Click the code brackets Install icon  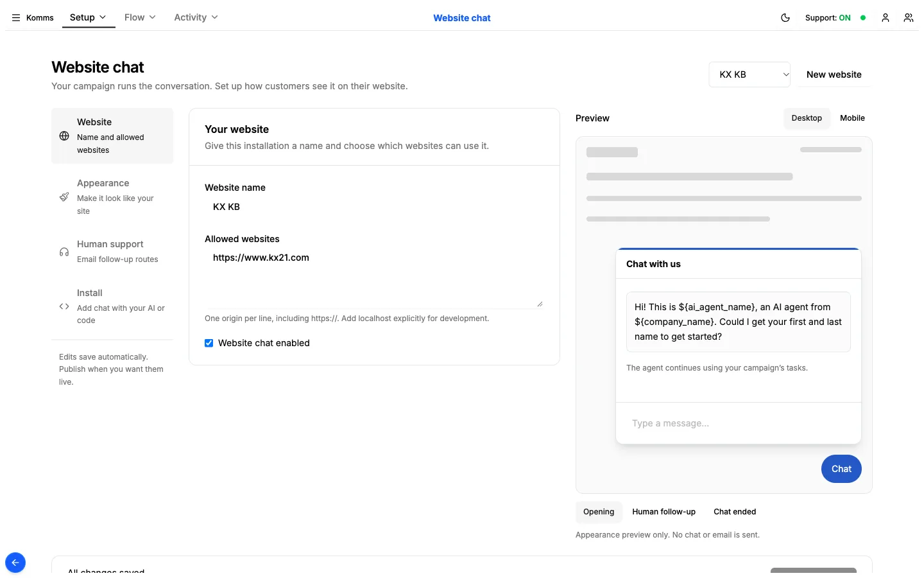click(64, 306)
